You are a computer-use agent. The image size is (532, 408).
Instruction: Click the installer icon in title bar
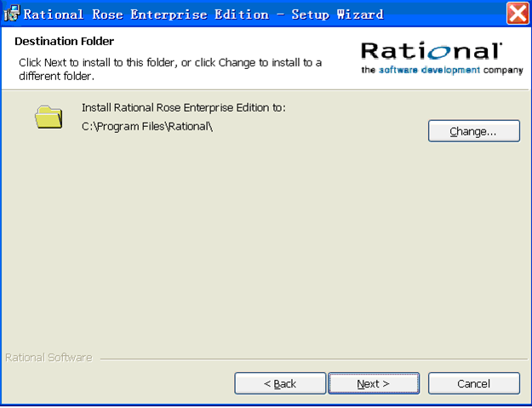(x=12, y=14)
